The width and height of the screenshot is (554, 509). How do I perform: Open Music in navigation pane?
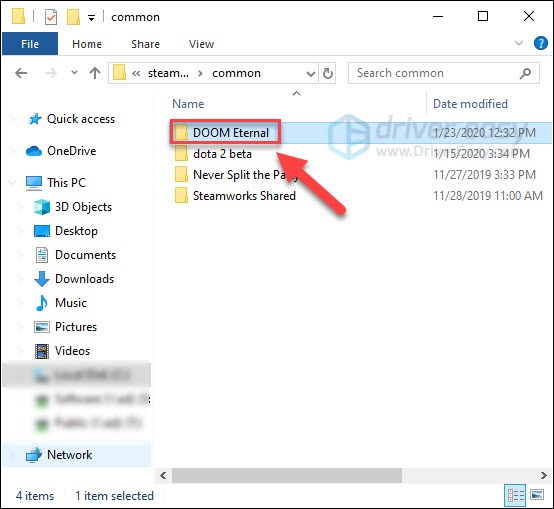(71, 303)
